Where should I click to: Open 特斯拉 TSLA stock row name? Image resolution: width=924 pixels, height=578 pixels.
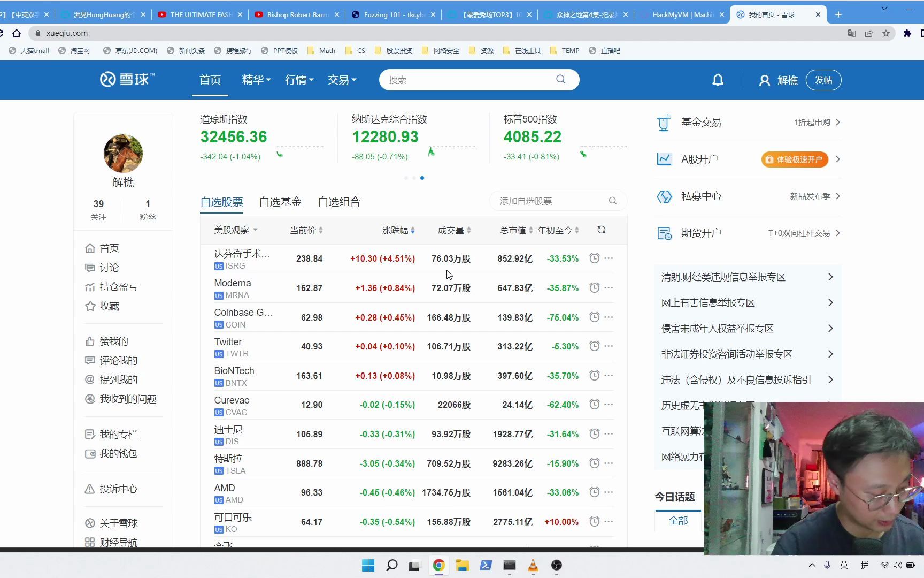point(228,459)
